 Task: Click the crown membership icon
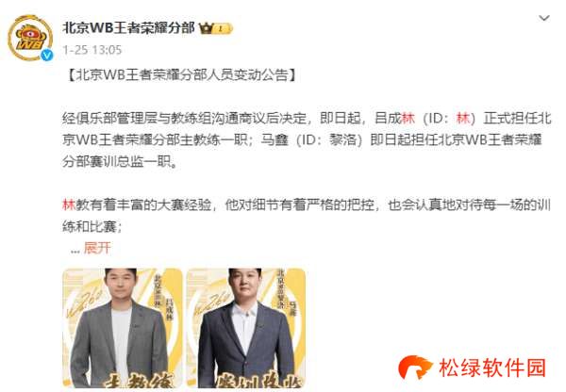[x=207, y=28]
